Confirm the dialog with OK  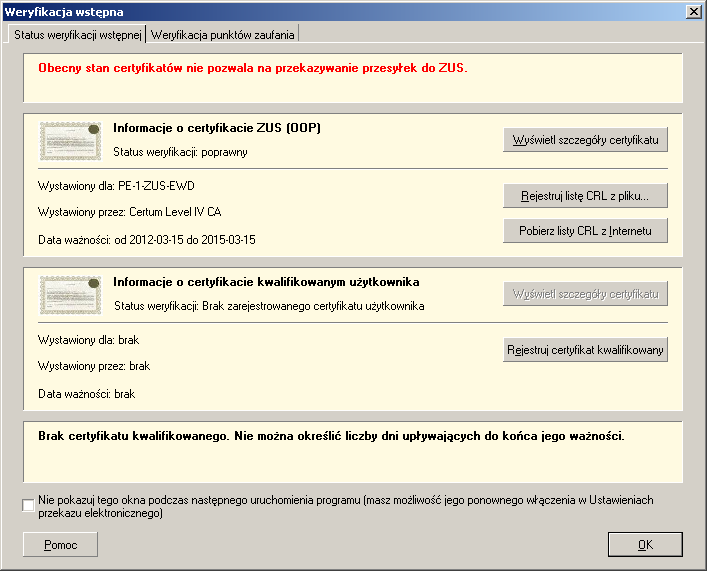coord(645,545)
